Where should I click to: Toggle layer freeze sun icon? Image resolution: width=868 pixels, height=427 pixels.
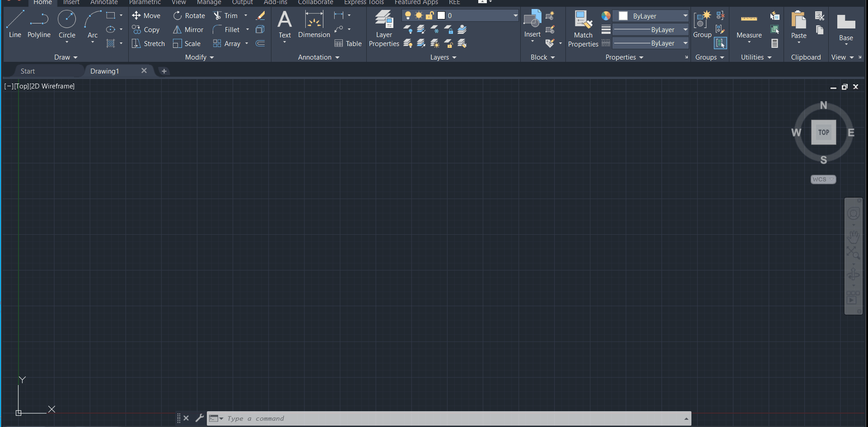(419, 16)
